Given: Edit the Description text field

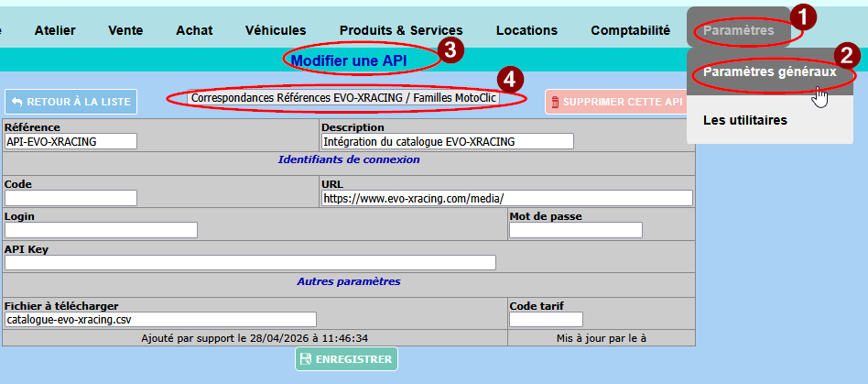Looking at the screenshot, I should [447, 141].
